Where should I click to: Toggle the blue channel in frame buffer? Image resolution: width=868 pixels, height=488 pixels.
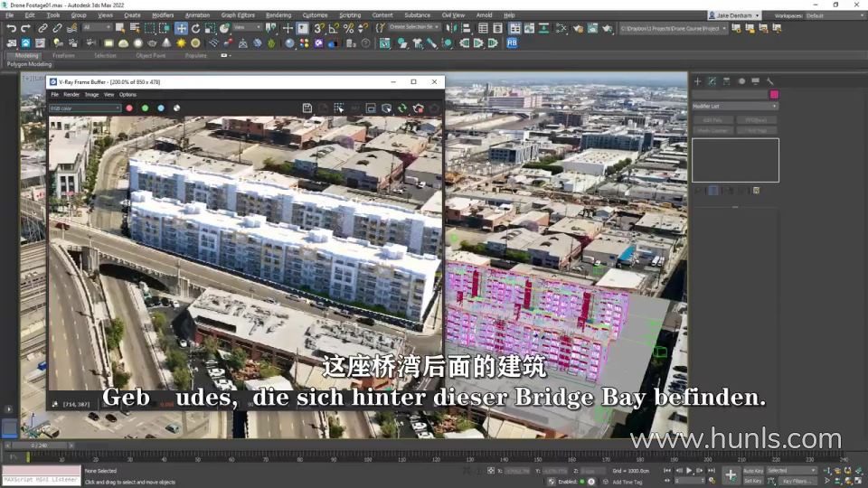(x=161, y=108)
